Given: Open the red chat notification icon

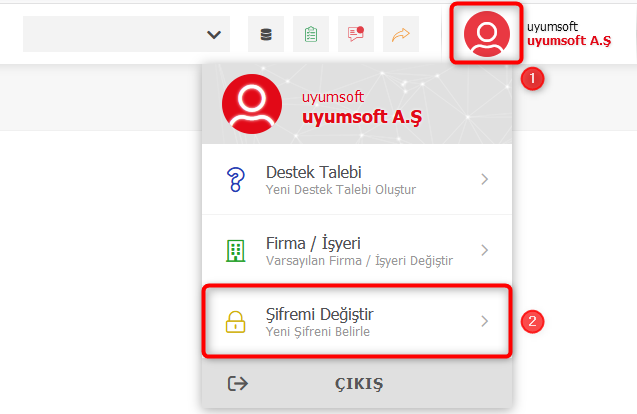Looking at the screenshot, I should pos(356,34).
